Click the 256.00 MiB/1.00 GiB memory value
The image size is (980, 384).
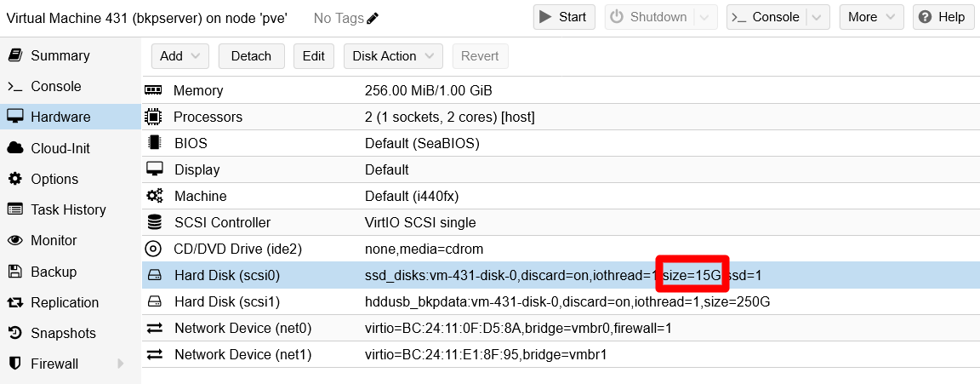(x=428, y=91)
